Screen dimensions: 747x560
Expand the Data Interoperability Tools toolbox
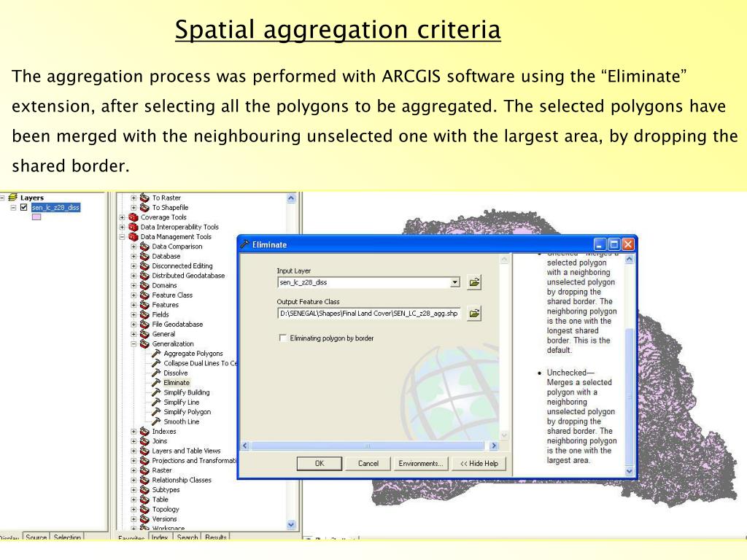tap(122, 227)
